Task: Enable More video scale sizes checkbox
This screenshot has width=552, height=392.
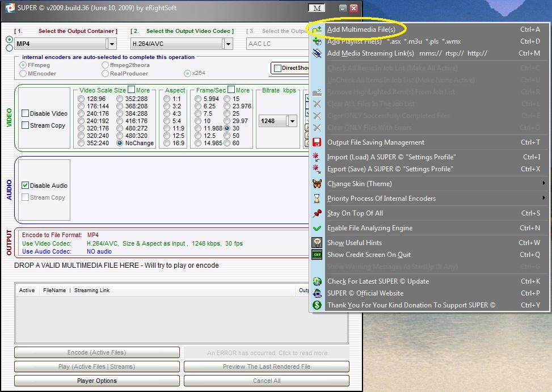Action: (131, 90)
